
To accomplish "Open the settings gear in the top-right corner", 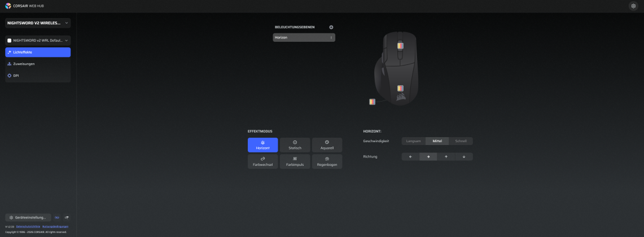I will pyautogui.click(x=633, y=6).
